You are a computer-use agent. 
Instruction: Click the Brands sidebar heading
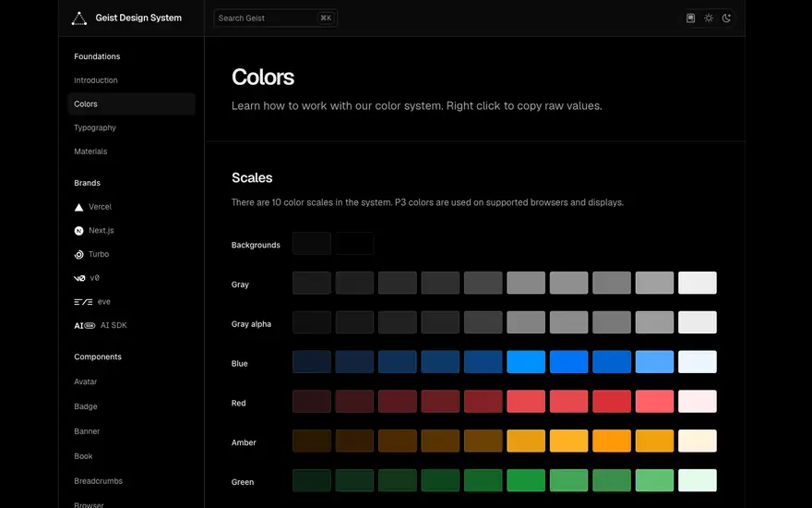[87, 183]
